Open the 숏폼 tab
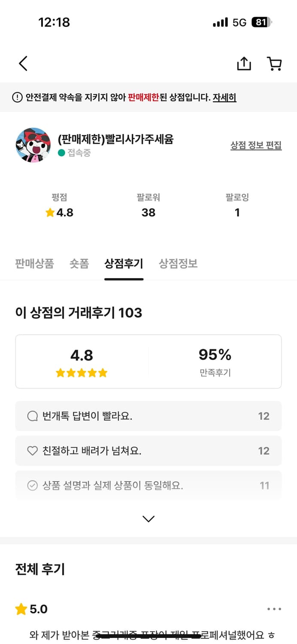 [79, 264]
